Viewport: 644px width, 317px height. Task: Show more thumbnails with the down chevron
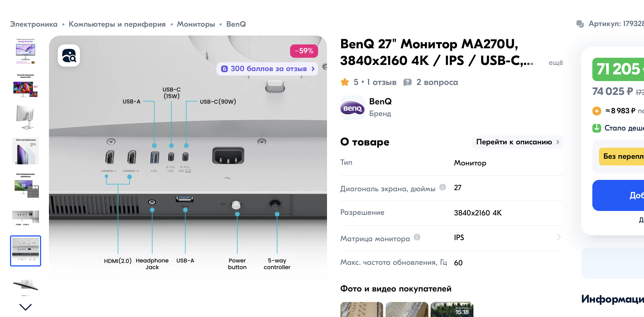(26, 307)
